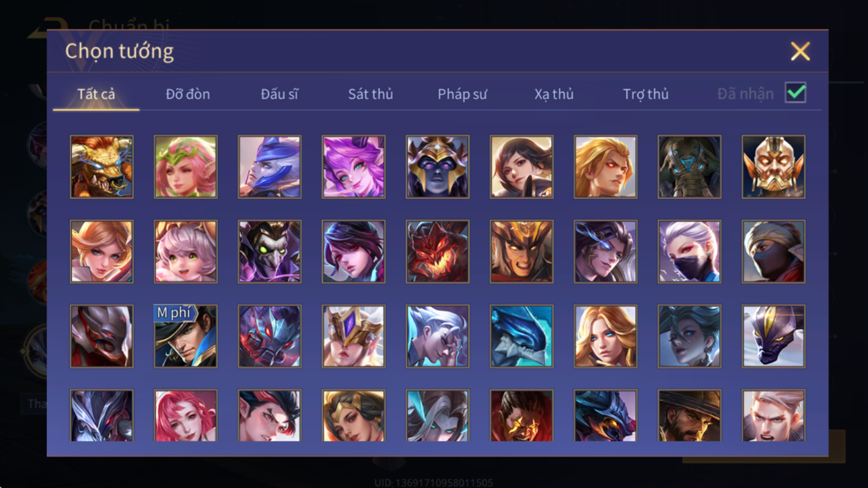The image size is (868, 488).
Task: Open the Sát thủ hero tab
Action: click(370, 94)
